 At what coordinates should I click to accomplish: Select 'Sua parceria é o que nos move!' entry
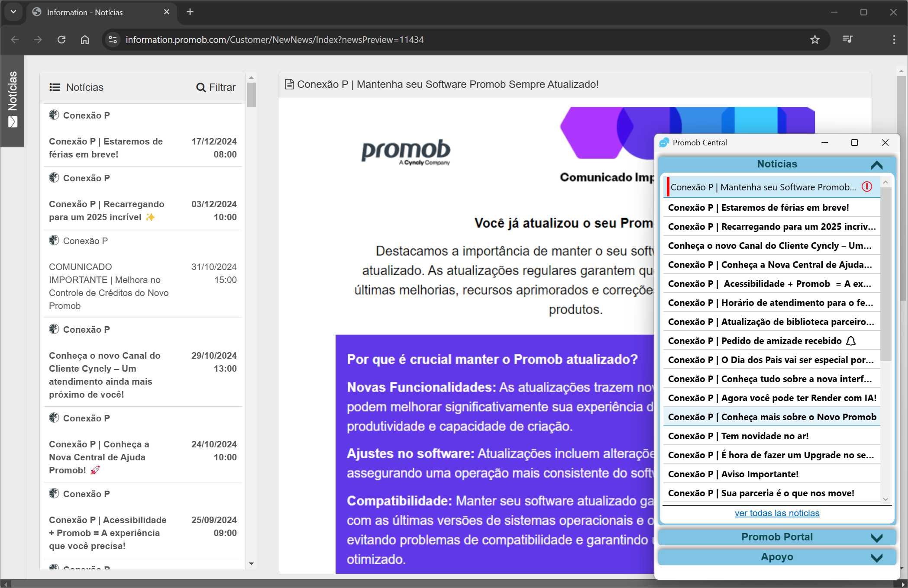pos(772,493)
